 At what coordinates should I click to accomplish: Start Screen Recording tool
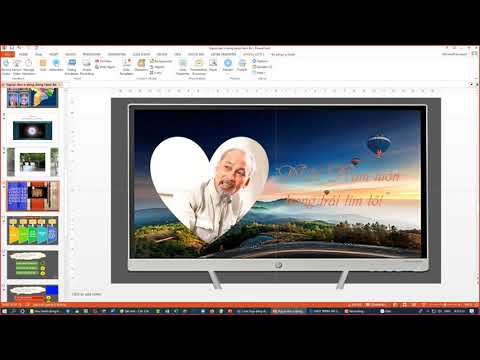(x=87, y=66)
